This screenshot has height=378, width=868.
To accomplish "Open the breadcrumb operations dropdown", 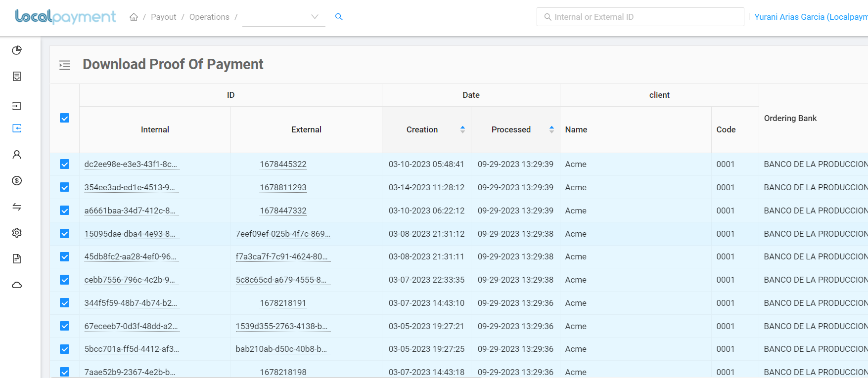I will (283, 17).
